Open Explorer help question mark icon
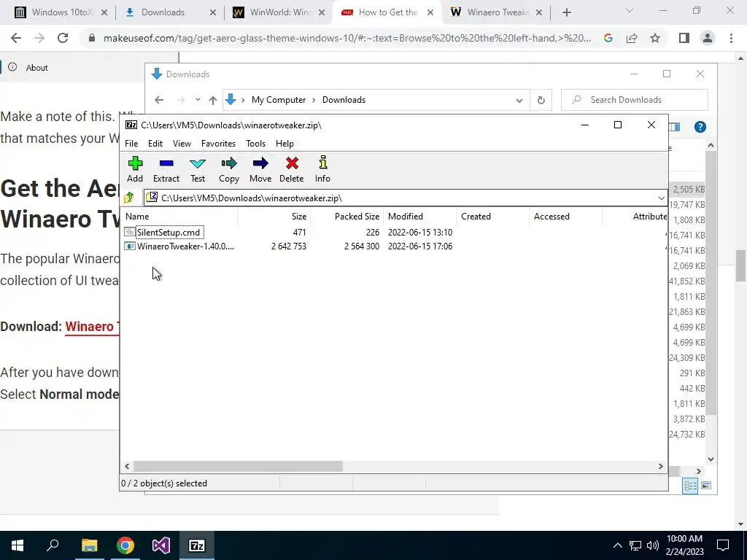 click(700, 127)
